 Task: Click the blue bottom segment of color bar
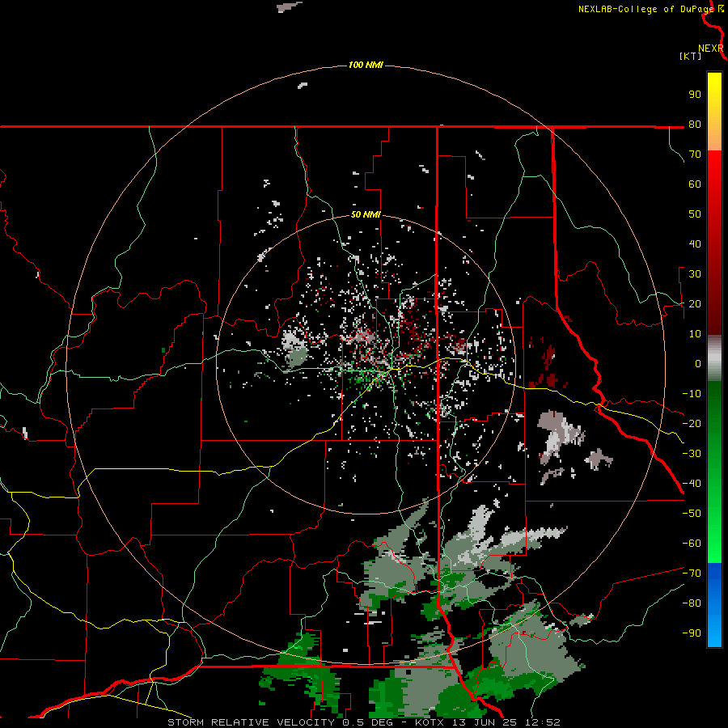[714, 605]
